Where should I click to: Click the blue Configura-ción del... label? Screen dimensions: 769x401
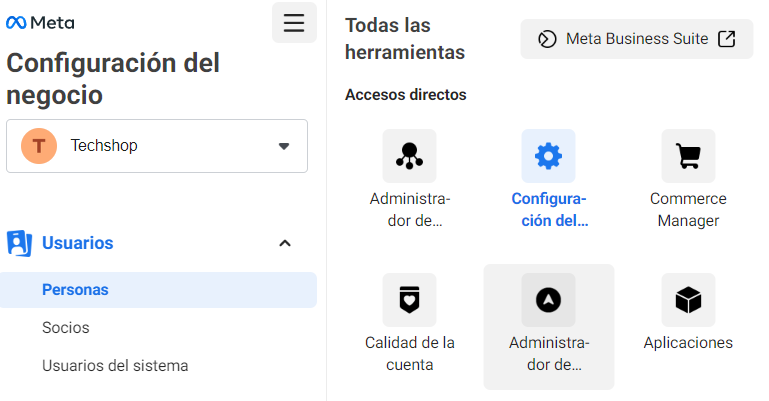tap(549, 209)
